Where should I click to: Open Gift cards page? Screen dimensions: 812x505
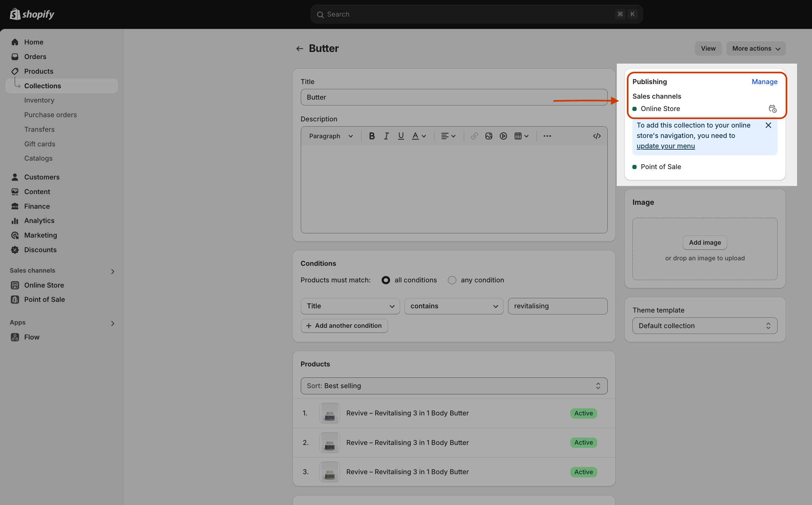pyautogui.click(x=40, y=144)
